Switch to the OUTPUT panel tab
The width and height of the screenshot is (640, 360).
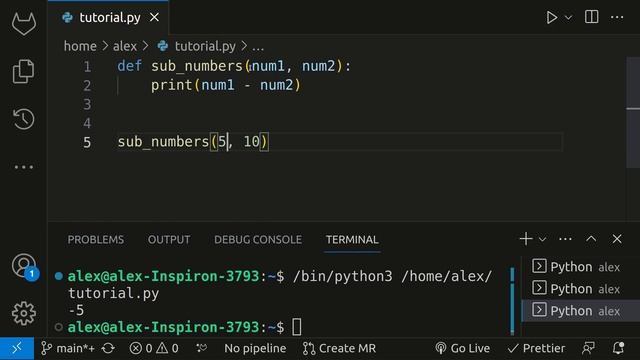point(169,240)
